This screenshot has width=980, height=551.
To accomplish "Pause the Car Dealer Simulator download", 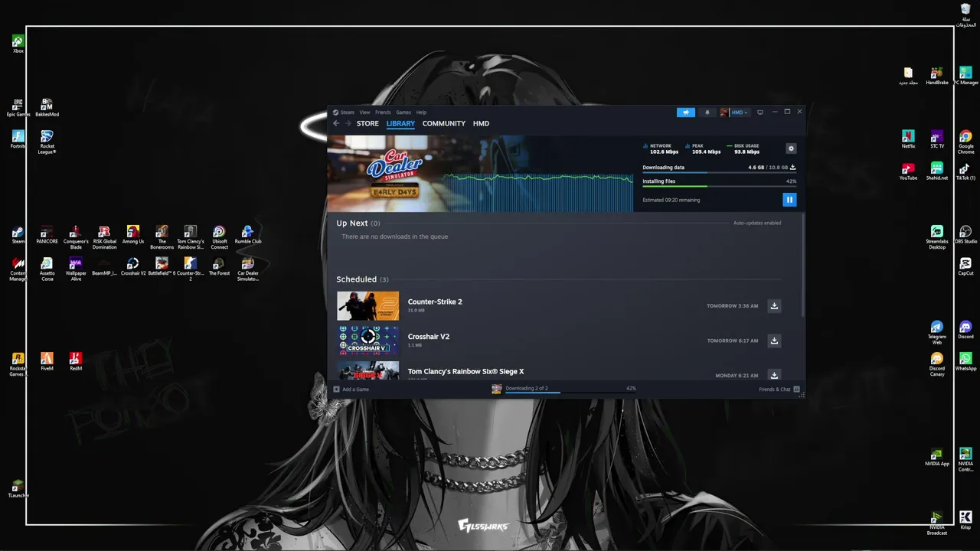I will [789, 200].
